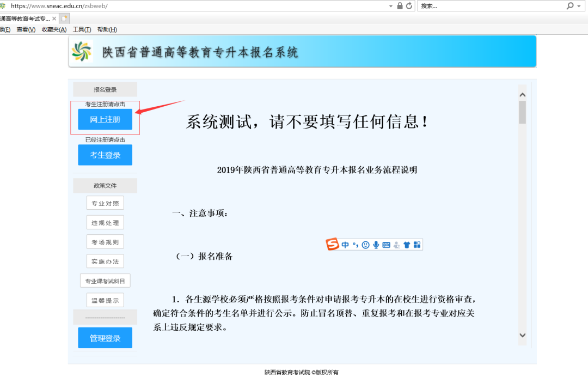Activate microphone voice input on the IME bar
This screenshot has height=377, width=588.
coord(376,245)
